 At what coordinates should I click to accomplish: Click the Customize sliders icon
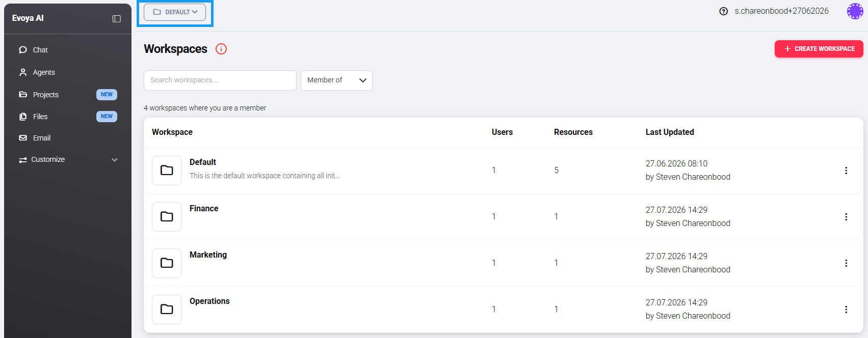(x=23, y=160)
